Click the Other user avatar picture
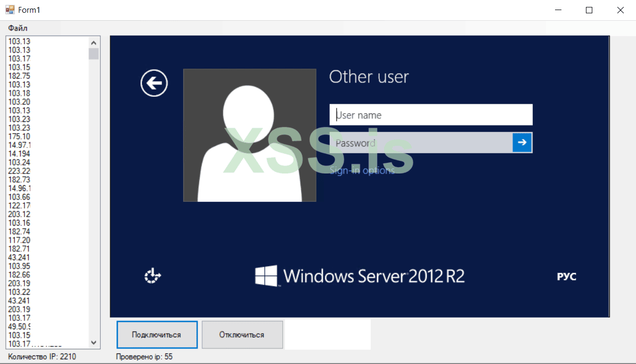This screenshot has width=636, height=364. (249, 135)
